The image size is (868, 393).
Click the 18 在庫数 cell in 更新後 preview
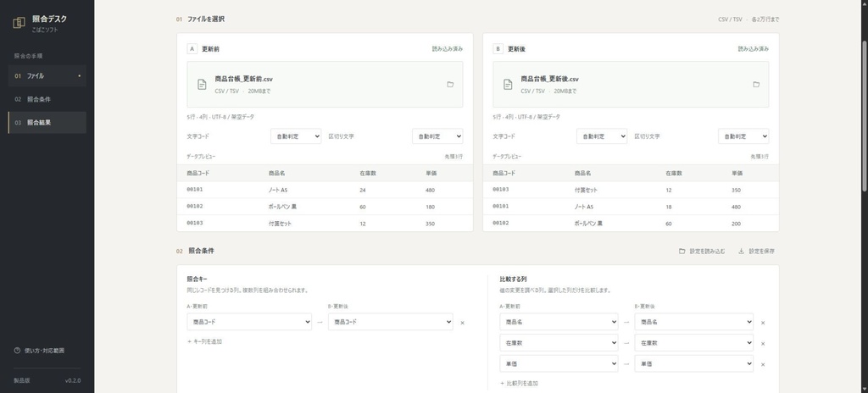click(x=668, y=207)
